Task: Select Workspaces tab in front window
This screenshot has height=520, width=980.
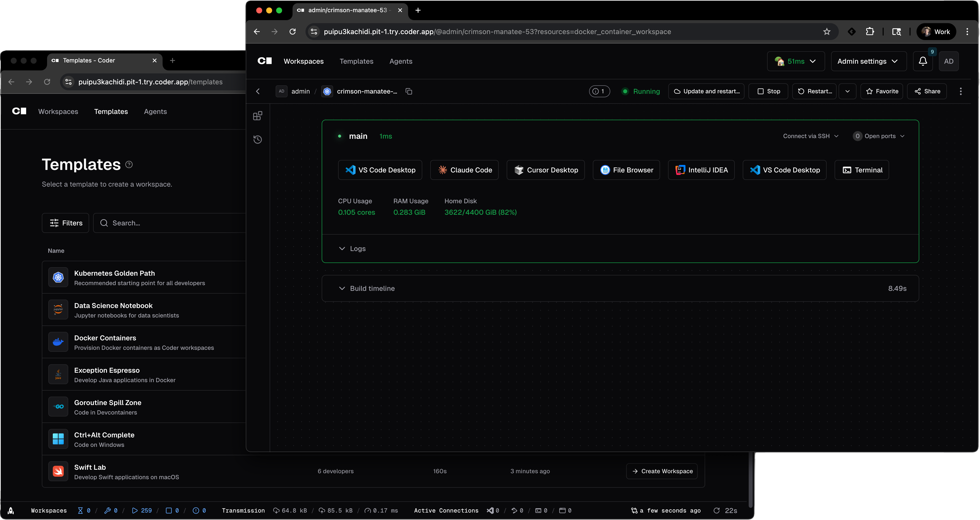Action: (x=304, y=61)
